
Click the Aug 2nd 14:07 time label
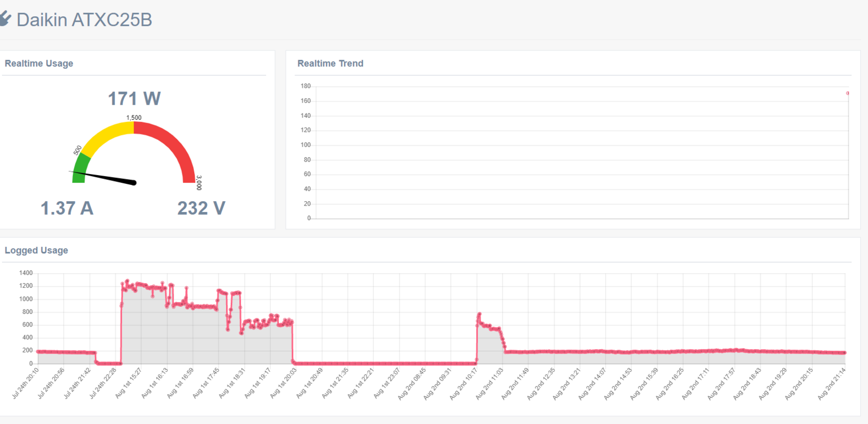tap(593, 384)
